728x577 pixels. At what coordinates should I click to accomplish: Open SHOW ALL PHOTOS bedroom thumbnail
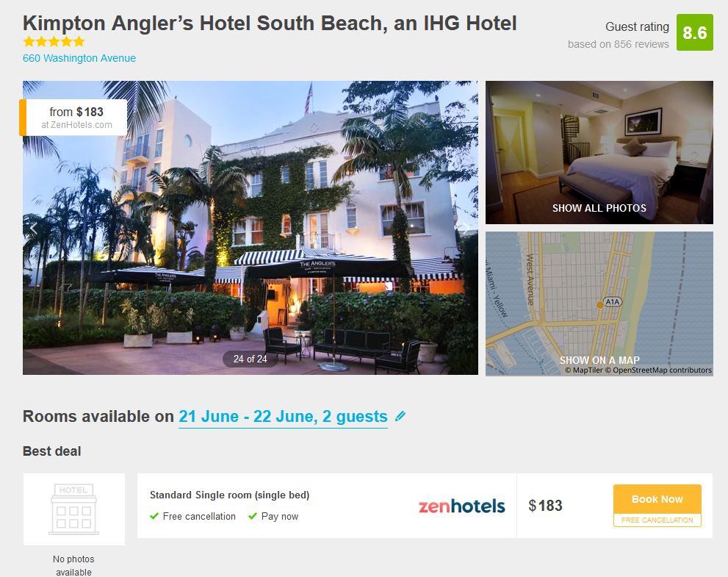(x=599, y=152)
